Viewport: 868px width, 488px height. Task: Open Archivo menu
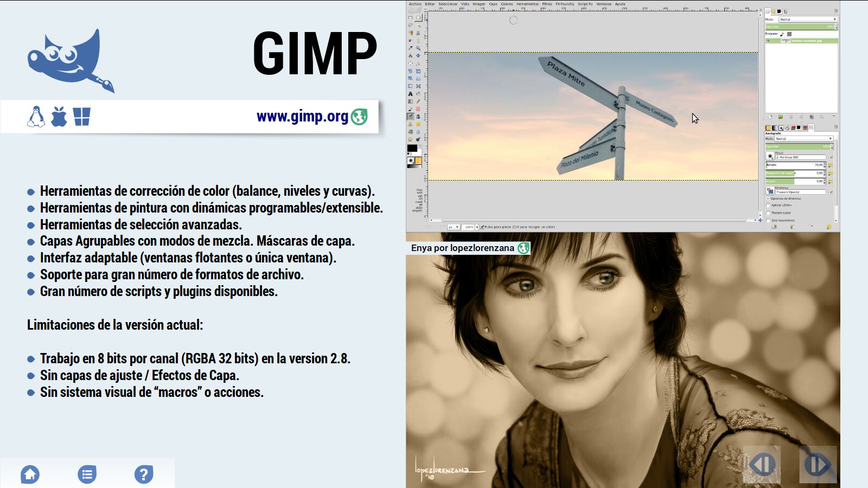[415, 4]
